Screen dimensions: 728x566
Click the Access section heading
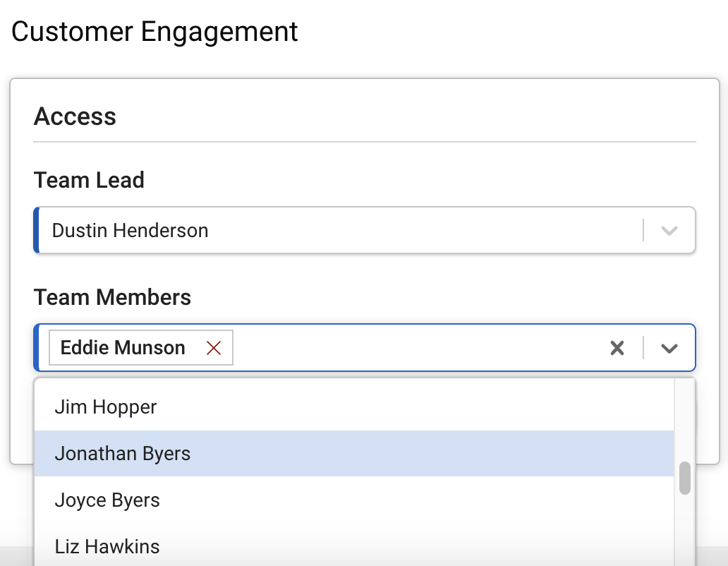[x=75, y=116]
